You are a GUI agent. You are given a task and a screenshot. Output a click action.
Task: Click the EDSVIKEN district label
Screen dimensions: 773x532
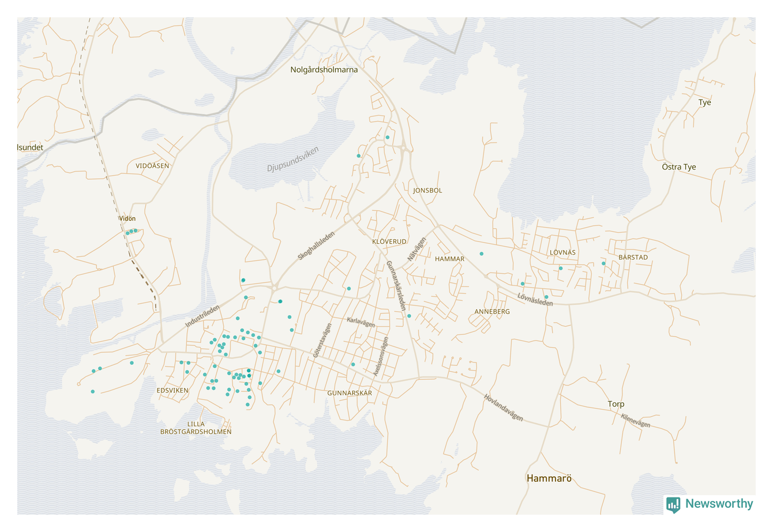[x=172, y=390]
